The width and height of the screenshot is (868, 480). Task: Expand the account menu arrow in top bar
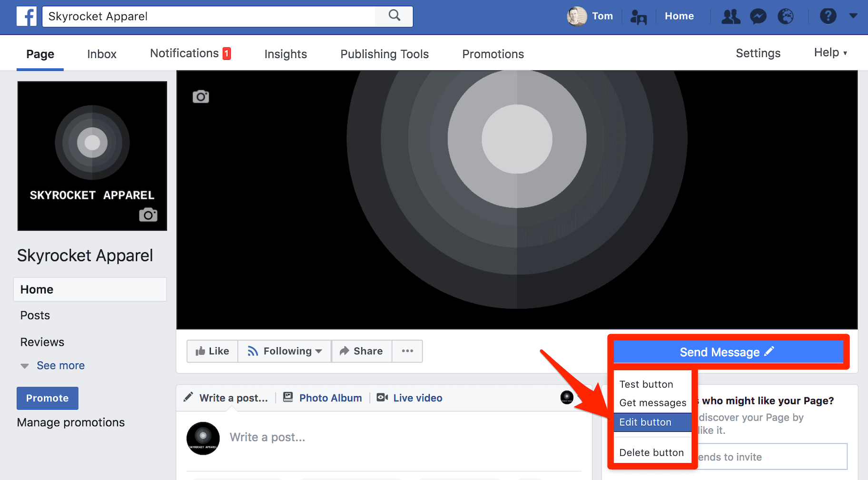(x=853, y=16)
